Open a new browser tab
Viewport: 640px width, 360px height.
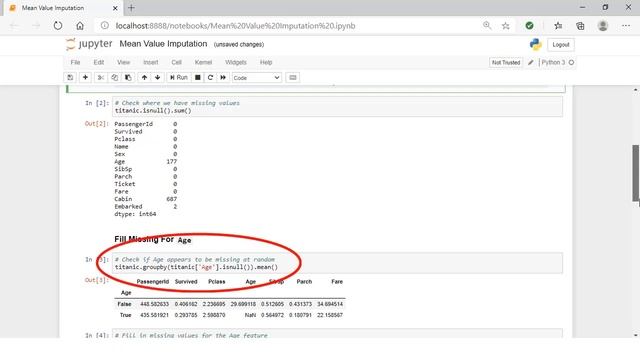point(131,8)
